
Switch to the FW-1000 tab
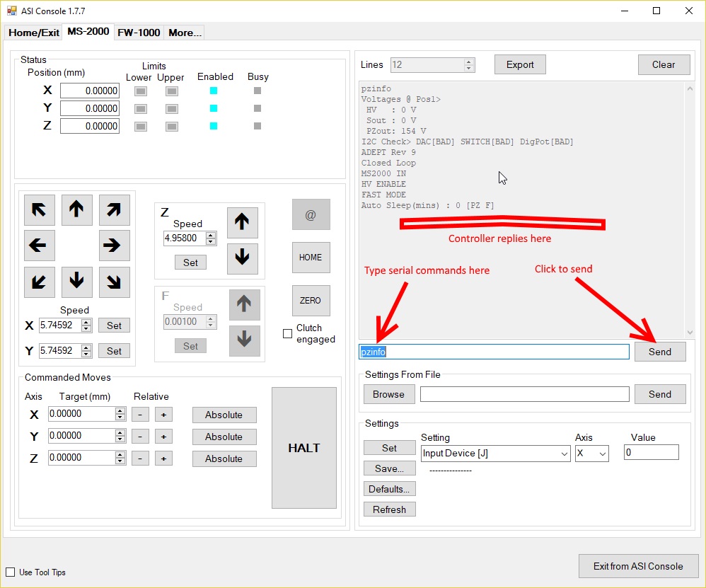138,33
